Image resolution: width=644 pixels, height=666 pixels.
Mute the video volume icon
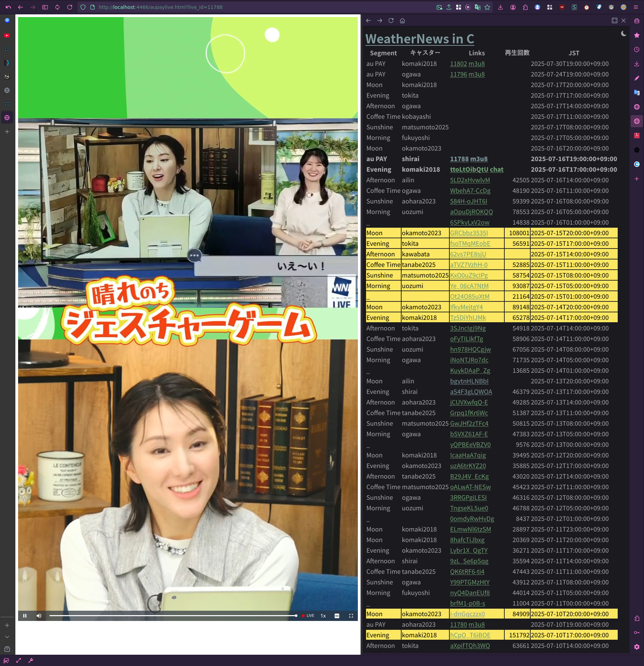click(x=39, y=616)
